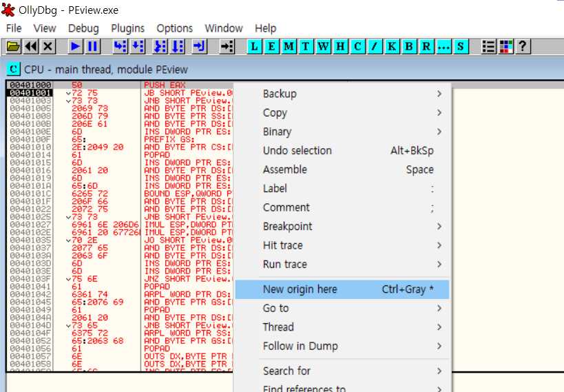Screen dimensions: 564x392
Task: Open the Options menu
Action: (174, 28)
